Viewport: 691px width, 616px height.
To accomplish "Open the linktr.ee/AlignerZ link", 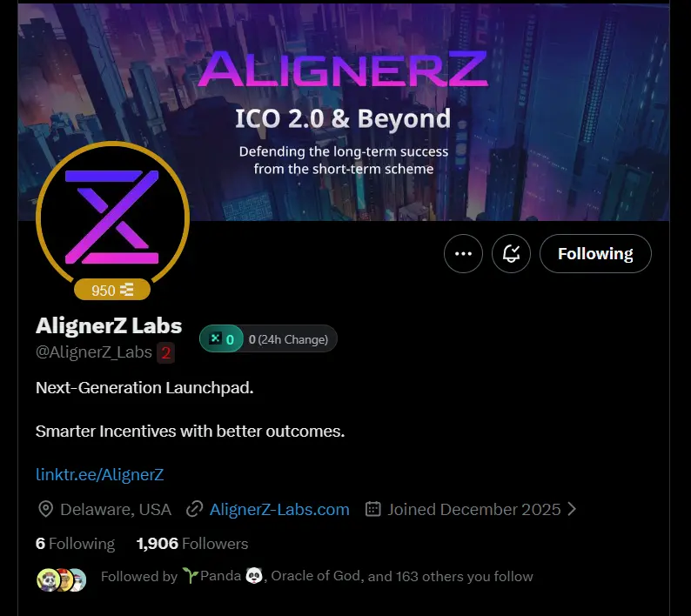I will (x=99, y=474).
